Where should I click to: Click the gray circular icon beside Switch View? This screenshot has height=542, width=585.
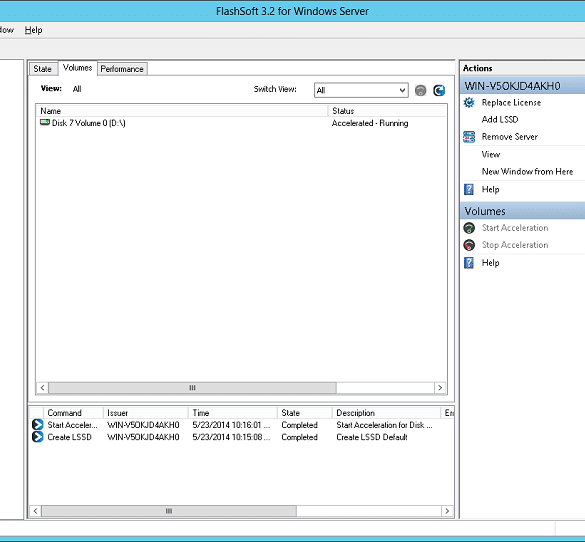click(420, 90)
